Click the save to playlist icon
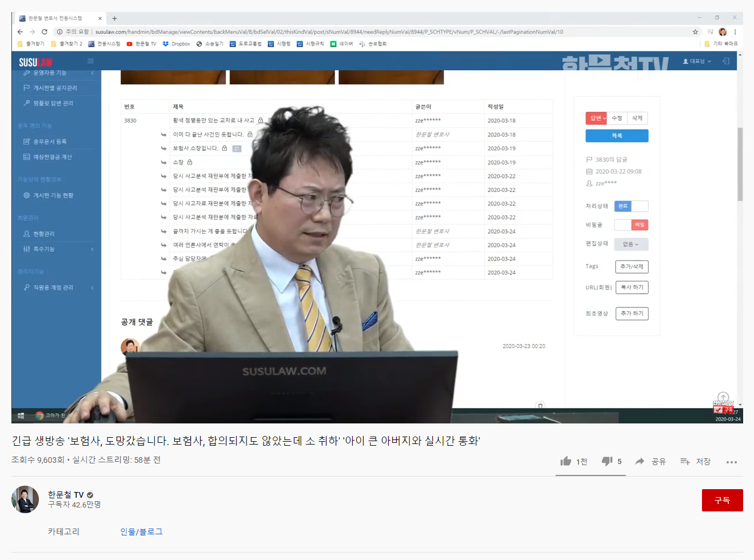754x560 pixels. (x=685, y=461)
